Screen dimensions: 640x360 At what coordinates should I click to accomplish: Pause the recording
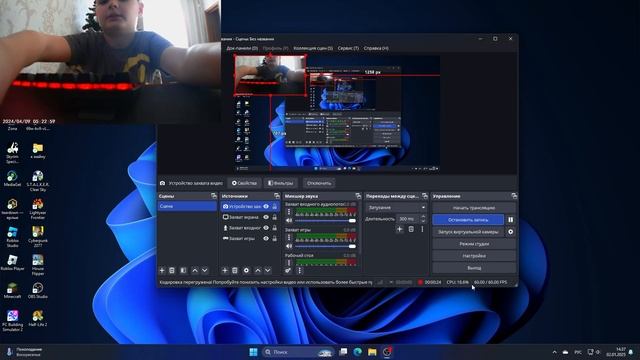tap(511, 220)
